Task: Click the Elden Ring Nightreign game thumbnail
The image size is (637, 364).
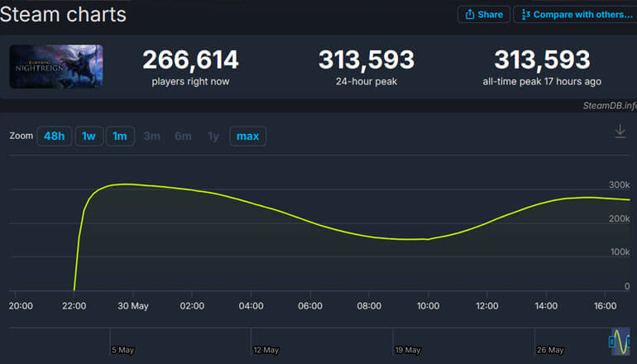Action: [56, 66]
